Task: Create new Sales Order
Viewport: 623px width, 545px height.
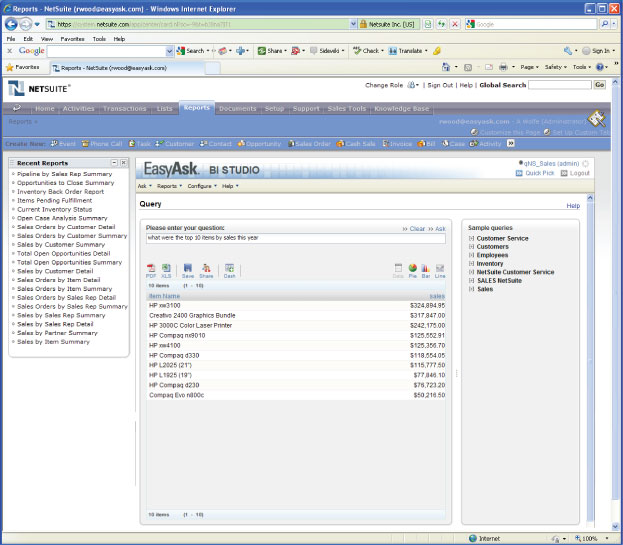Action: [309, 144]
